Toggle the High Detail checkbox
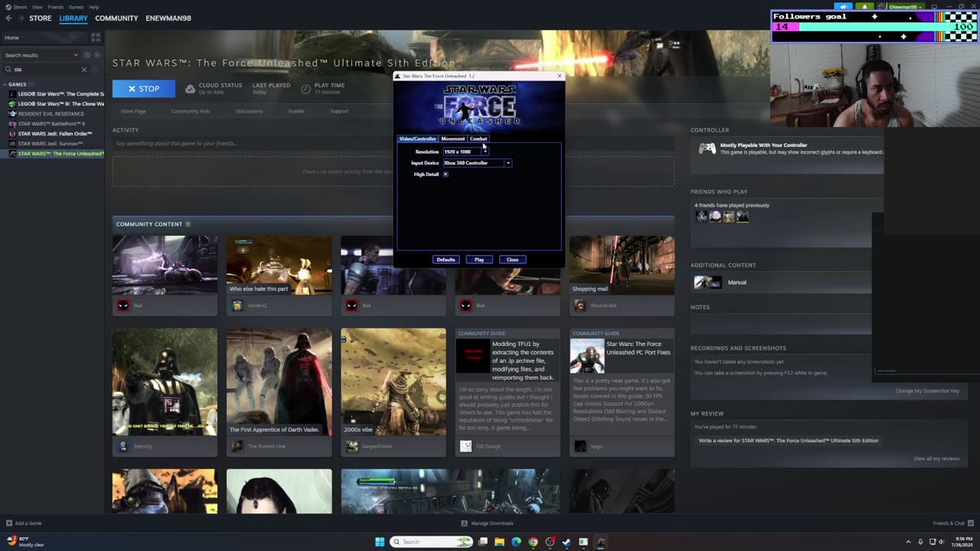 [x=446, y=174]
